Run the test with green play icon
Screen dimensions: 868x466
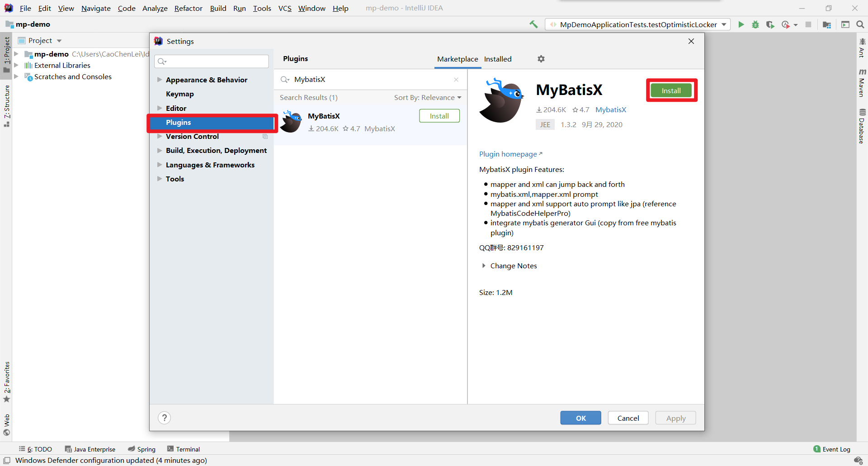(741, 24)
